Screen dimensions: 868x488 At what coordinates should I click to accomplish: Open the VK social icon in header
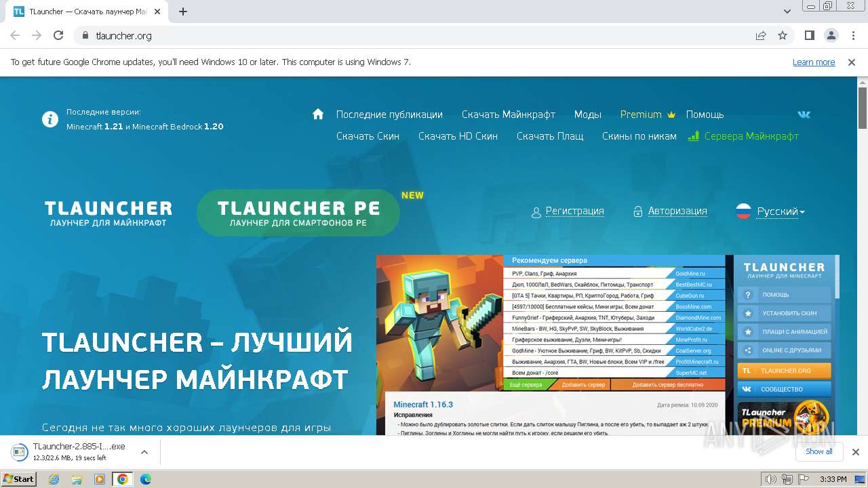pyautogui.click(x=804, y=115)
